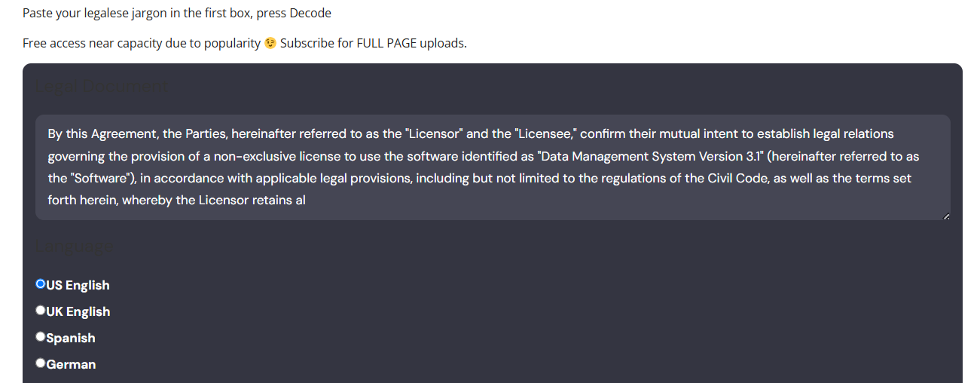This screenshot has height=383, width=980.
Task: Click the 'Spanish' text label
Action: [x=71, y=338]
